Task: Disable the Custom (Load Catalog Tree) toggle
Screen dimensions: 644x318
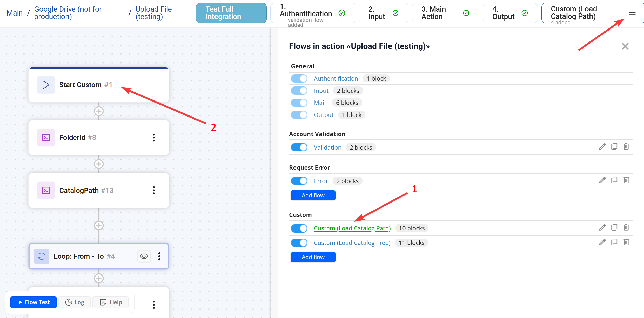Action: click(299, 242)
